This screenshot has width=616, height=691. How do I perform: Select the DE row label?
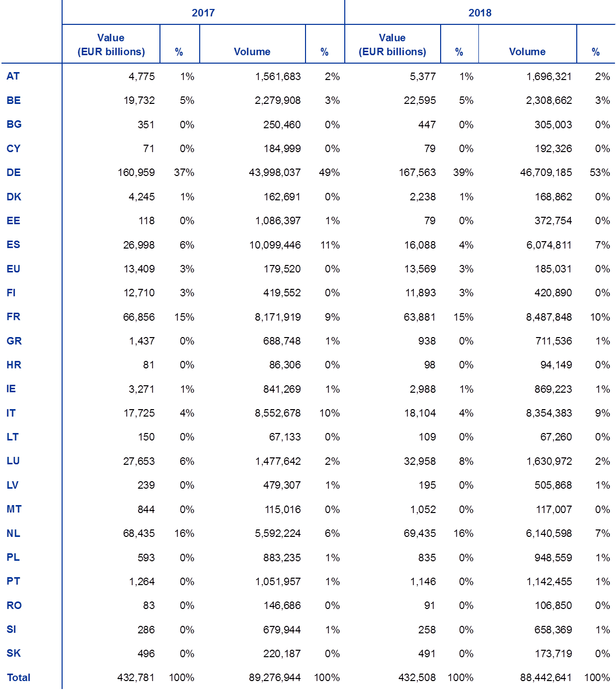pos(13,173)
